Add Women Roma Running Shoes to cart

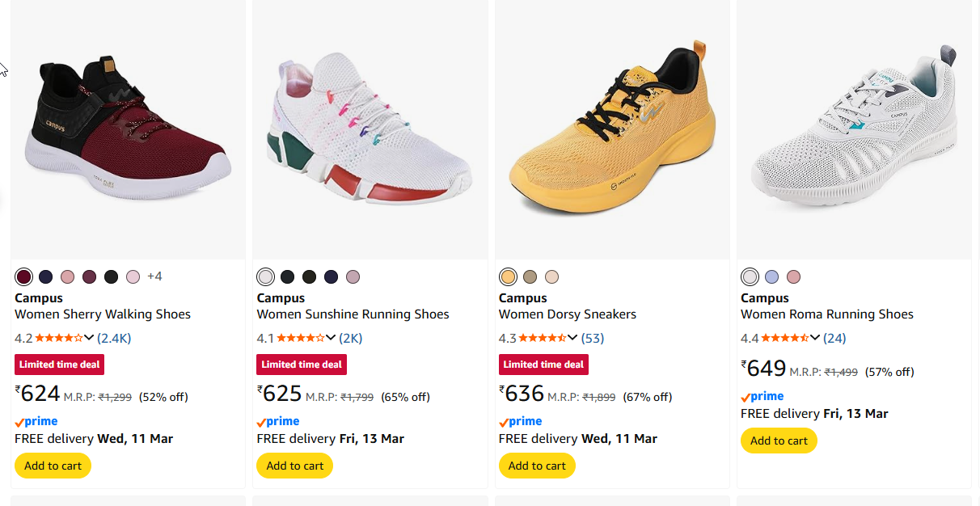pos(779,441)
